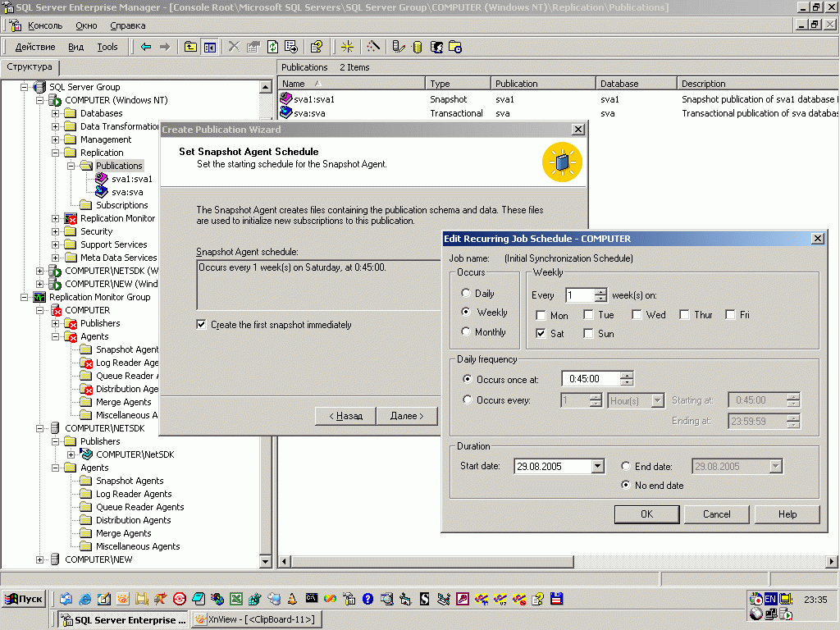This screenshot has height=630, width=840.
Task: Check the Sun weekday box
Action: pos(588,333)
